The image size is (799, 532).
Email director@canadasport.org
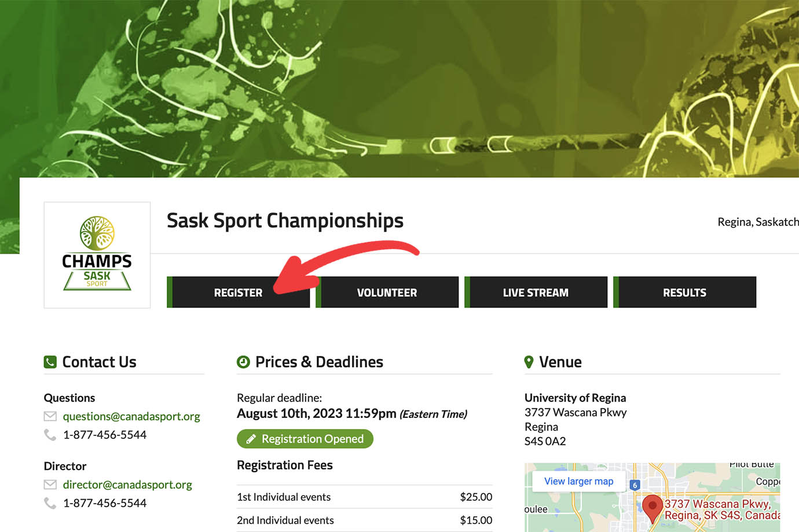click(x=127, y=485)
